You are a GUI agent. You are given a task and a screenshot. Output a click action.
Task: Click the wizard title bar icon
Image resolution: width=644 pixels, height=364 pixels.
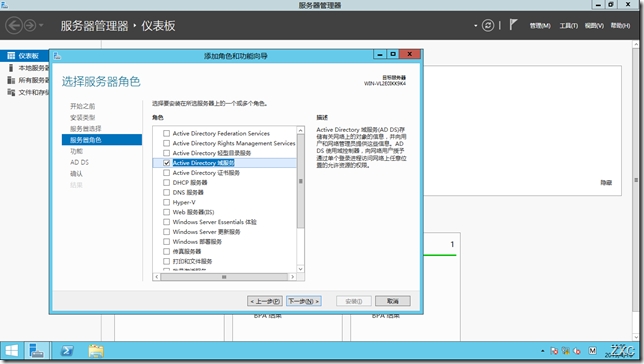point(57,56)
